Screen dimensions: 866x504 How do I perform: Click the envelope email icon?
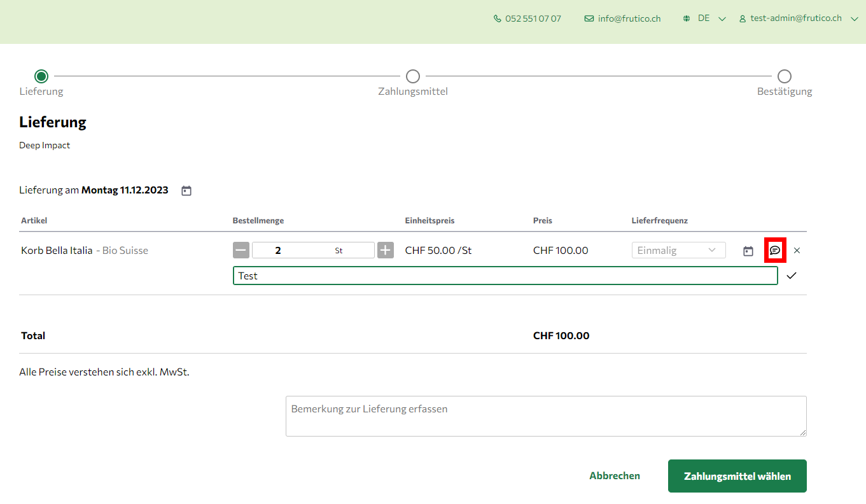pyautogui.click(x=589, y=18)
